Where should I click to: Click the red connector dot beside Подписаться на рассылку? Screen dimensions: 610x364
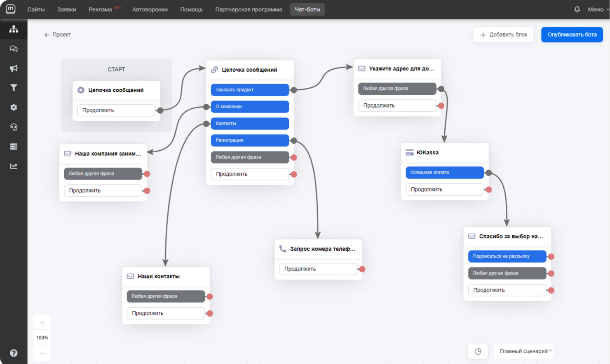[551, 257]
